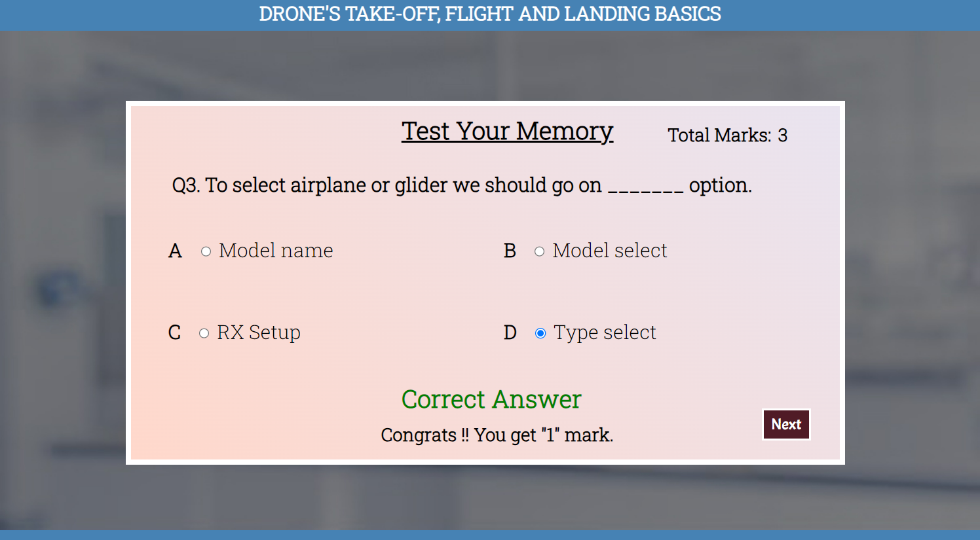The width and height of the screenshot is (980, 540).
Task: Click the Q3 question text
Action: click(462, 185)
